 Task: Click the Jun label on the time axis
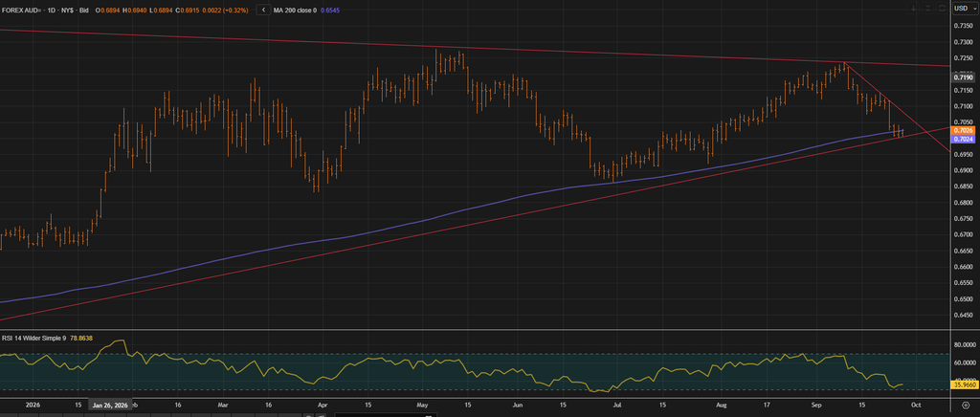(517, 406)
